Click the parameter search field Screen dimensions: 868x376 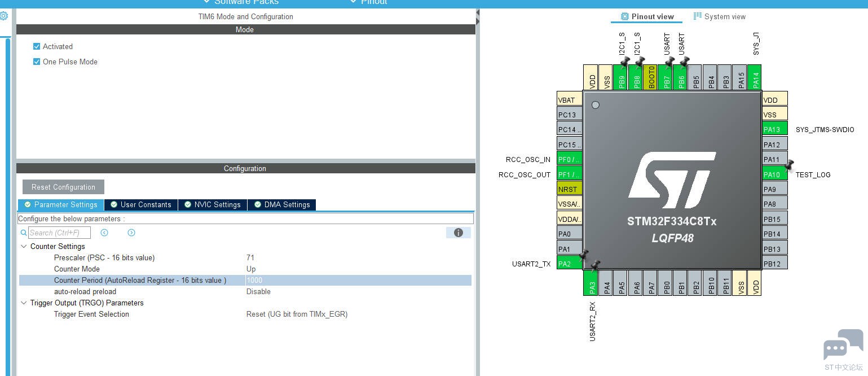(59, 233)
